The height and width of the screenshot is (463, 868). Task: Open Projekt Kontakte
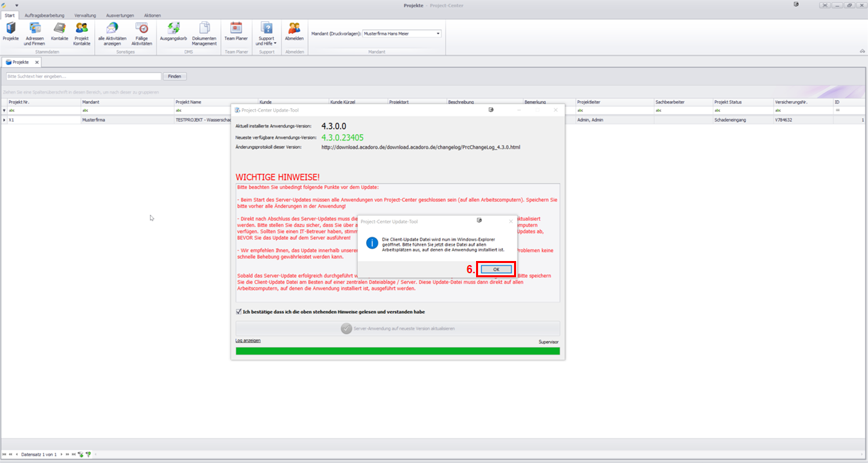coord(81,33)
